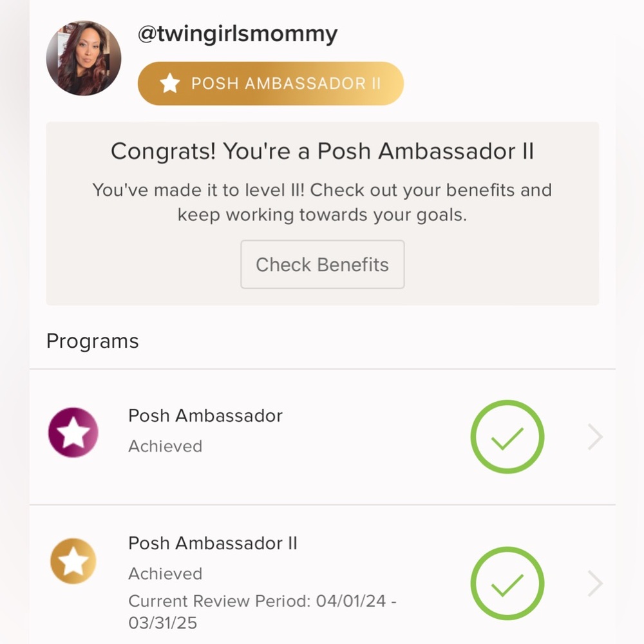Open Posh Ambassador II details via chevron
This screenshot has width=644, height=644.
tap(595, 584)
